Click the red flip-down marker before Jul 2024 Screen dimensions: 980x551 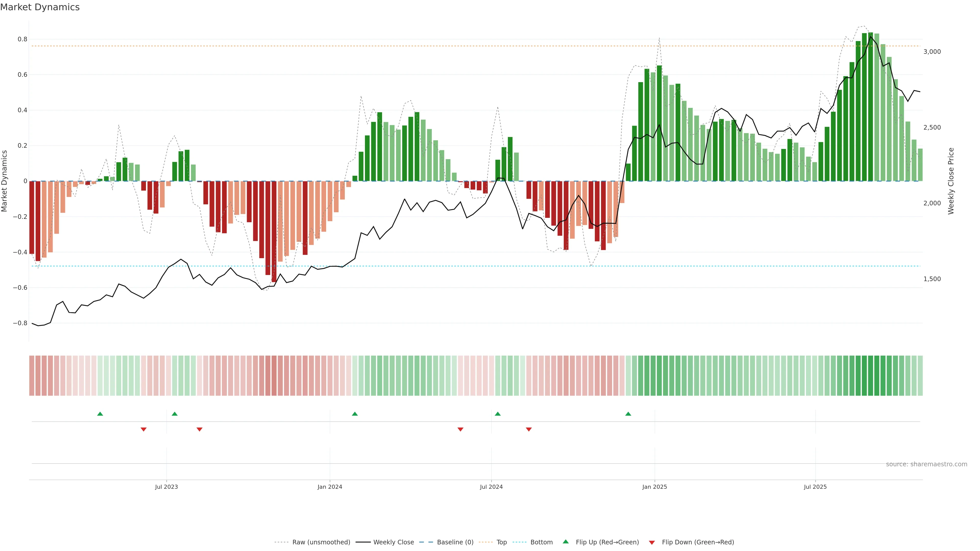pyautogui.click(x=460, y=429)
